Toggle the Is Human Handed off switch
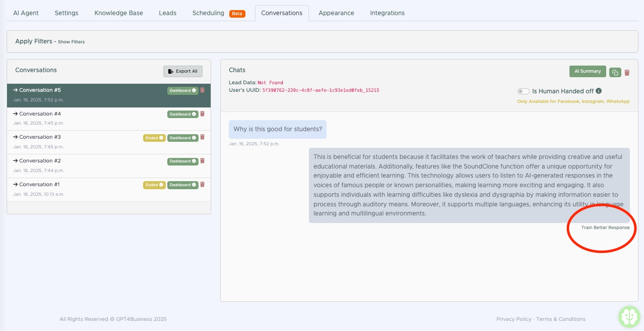Image resolution: width=644 pixels, height=331 pixels. pos(524,91)
